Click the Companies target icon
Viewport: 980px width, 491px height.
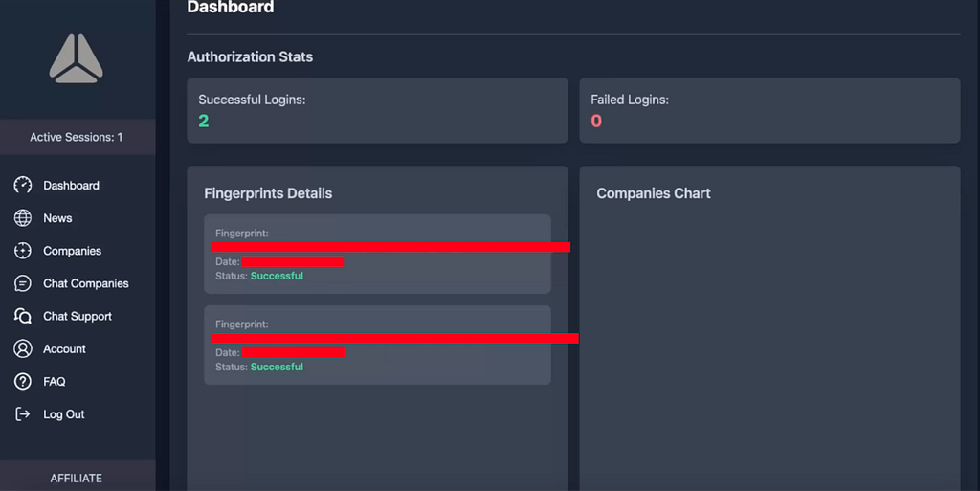(x=23, y=251)
